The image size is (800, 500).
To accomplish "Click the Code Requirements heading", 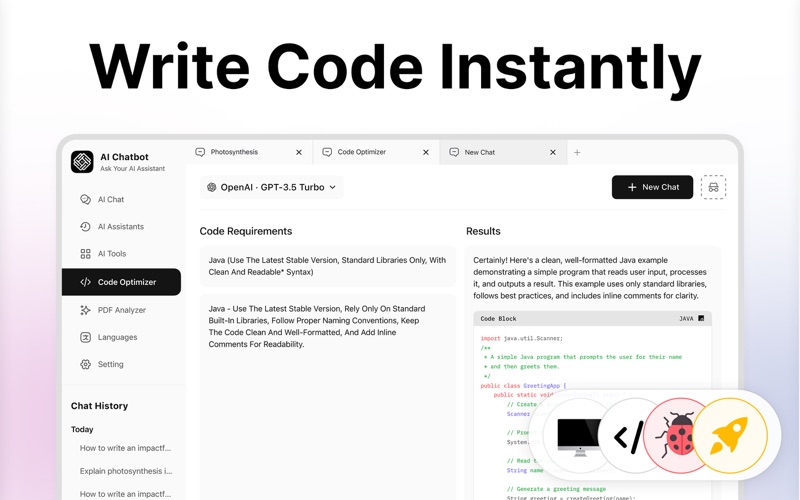I will (246, 231).
